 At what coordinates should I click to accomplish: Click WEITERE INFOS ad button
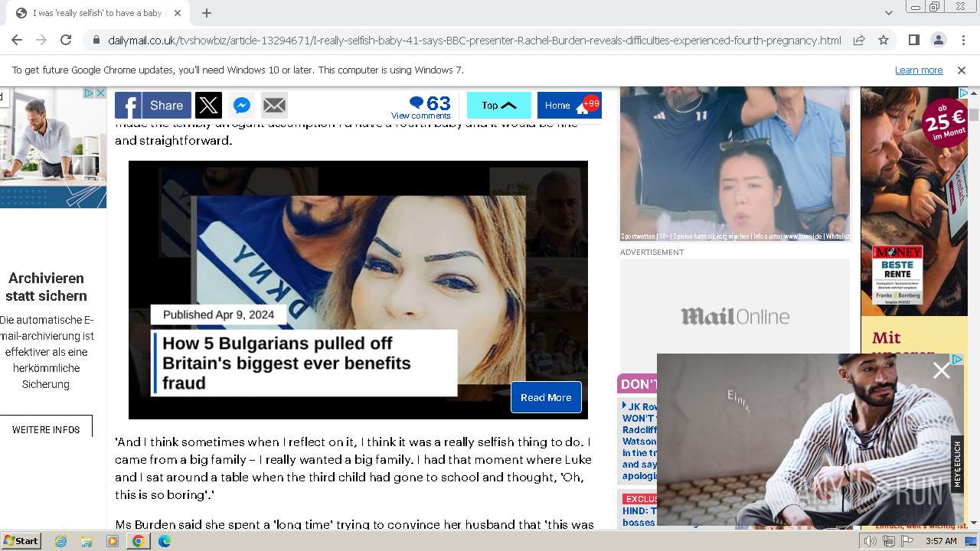pyautogui.click(x=46, y=429)
